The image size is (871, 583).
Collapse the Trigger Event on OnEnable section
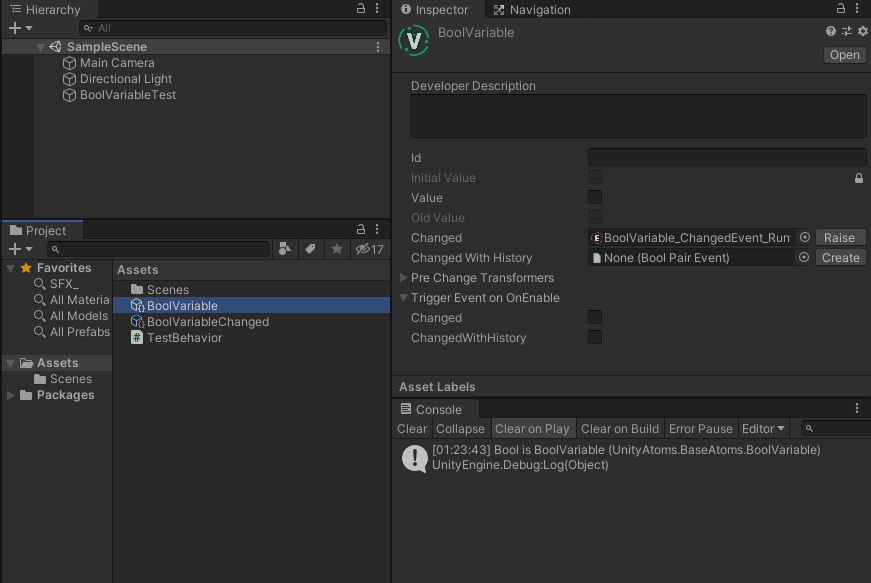click(403, 297)
